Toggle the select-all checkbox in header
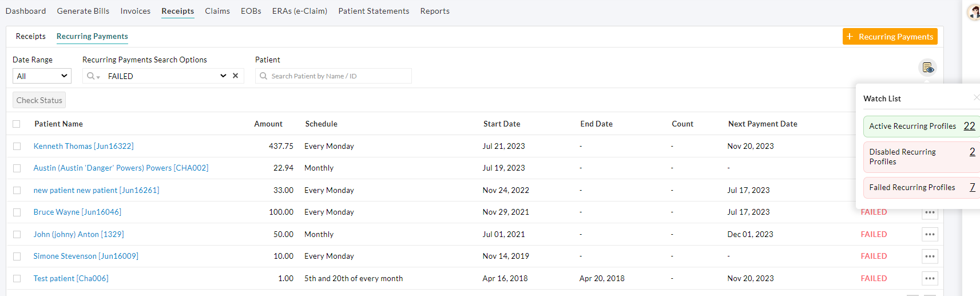 click(17, 124)
